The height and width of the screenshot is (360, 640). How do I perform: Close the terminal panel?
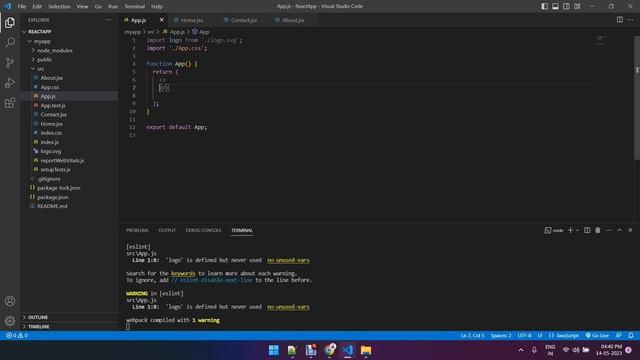point(630,230)
